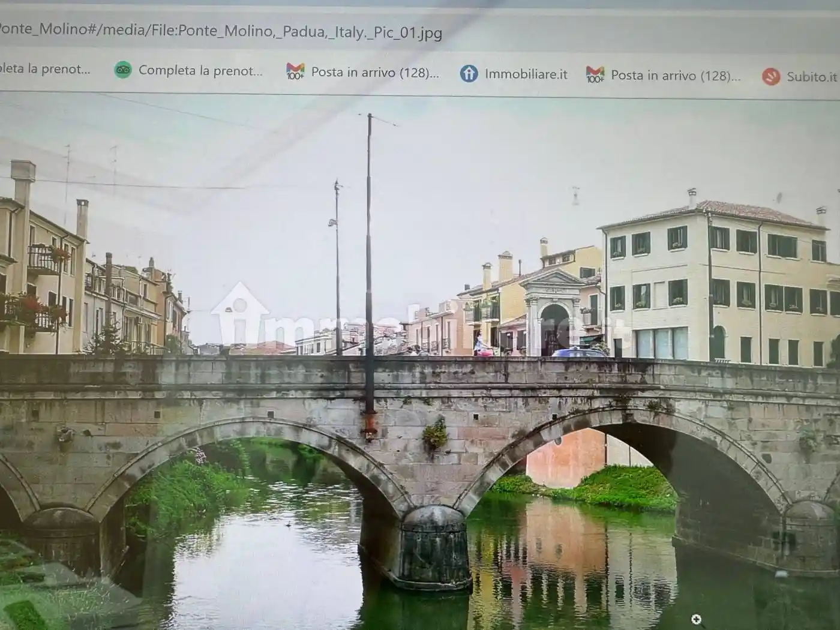The width and height of the screenshot is (840, 630).
Task: Click the Subito.it red circular favicon
Action: coord(770,77)
